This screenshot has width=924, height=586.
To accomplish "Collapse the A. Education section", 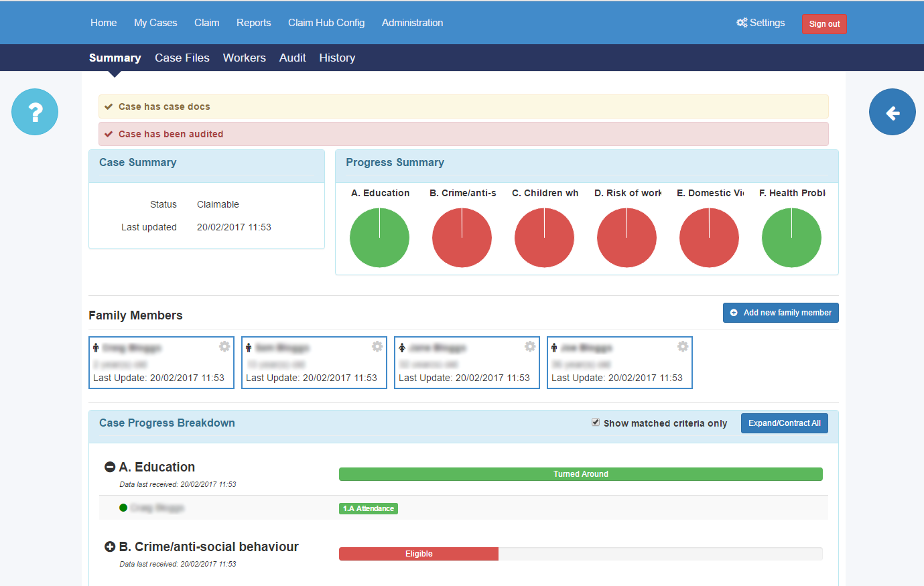I will (x=110, y=467).
